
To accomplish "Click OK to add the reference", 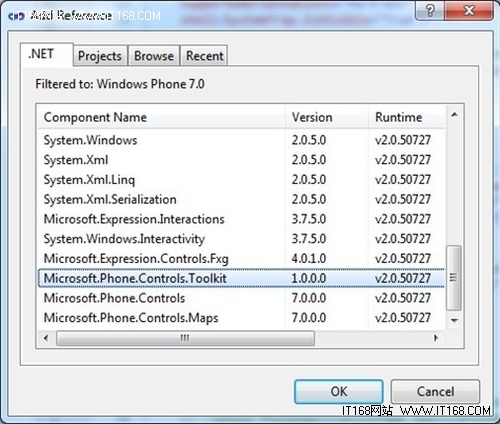I will 339,391.
